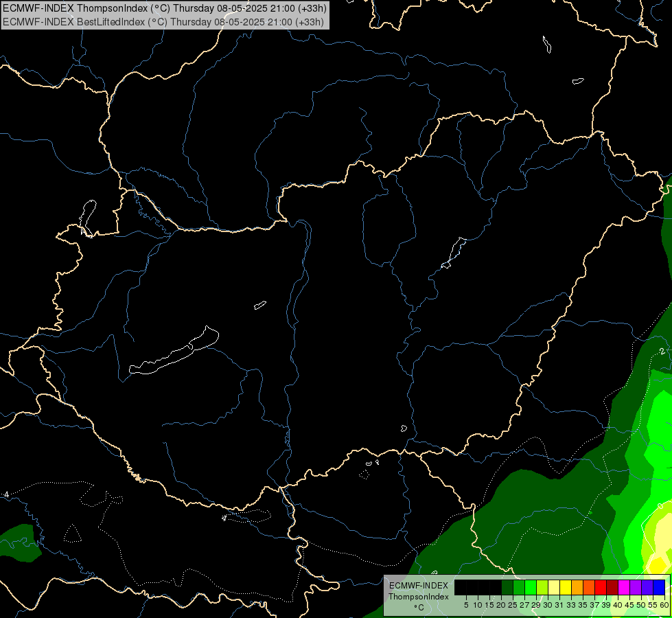Click the legend tick value "60"

[664, 605]
